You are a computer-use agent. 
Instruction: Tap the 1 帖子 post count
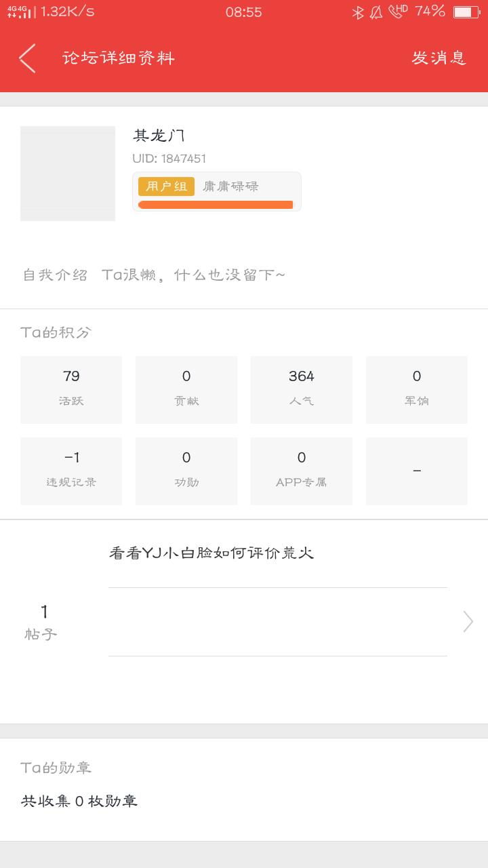pyautogui.click(x=43, y=622)
